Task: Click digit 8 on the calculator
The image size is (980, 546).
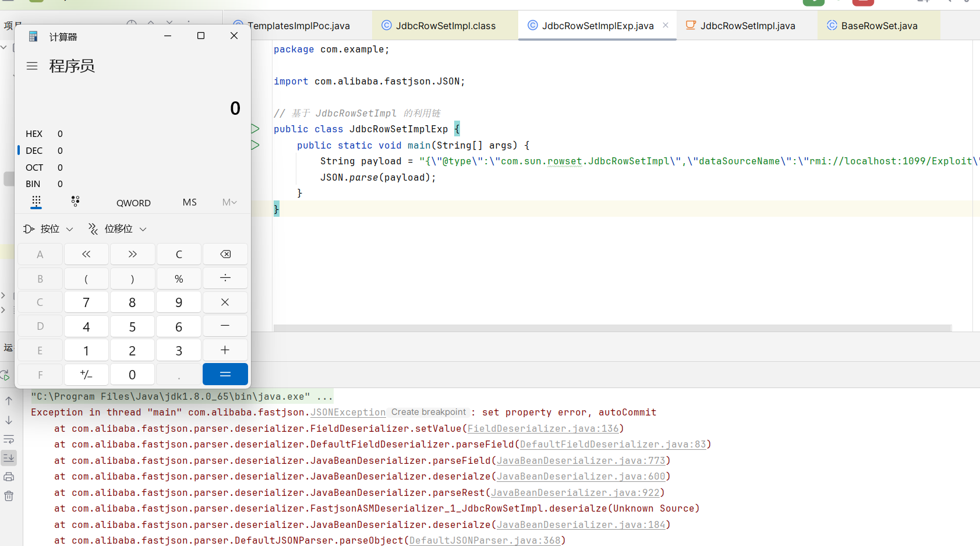Action: 133,302
